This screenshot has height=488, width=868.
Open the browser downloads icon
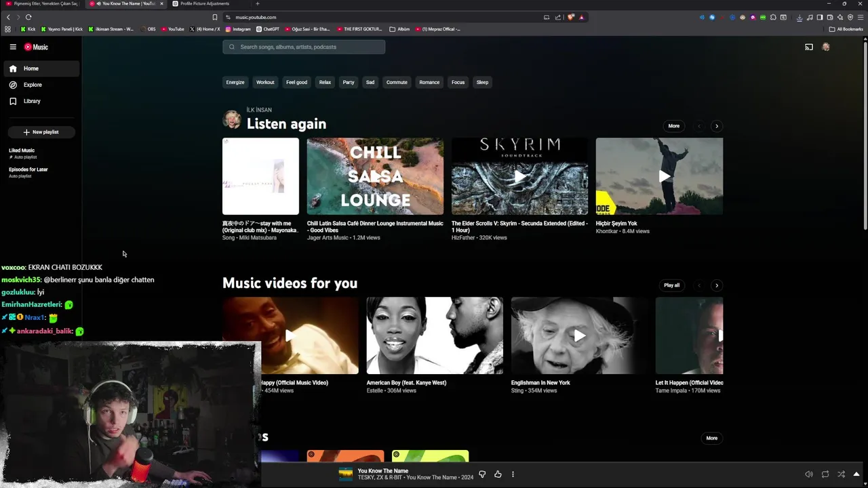click(800, 17)
